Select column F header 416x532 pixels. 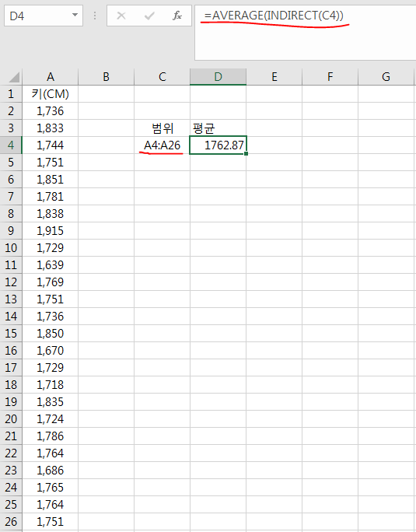coord(330,77)
